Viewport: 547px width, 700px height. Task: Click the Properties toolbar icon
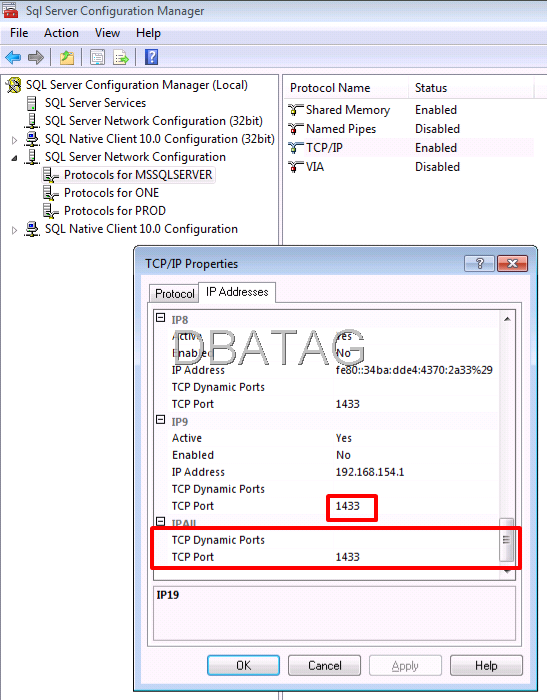click(97, 57)
